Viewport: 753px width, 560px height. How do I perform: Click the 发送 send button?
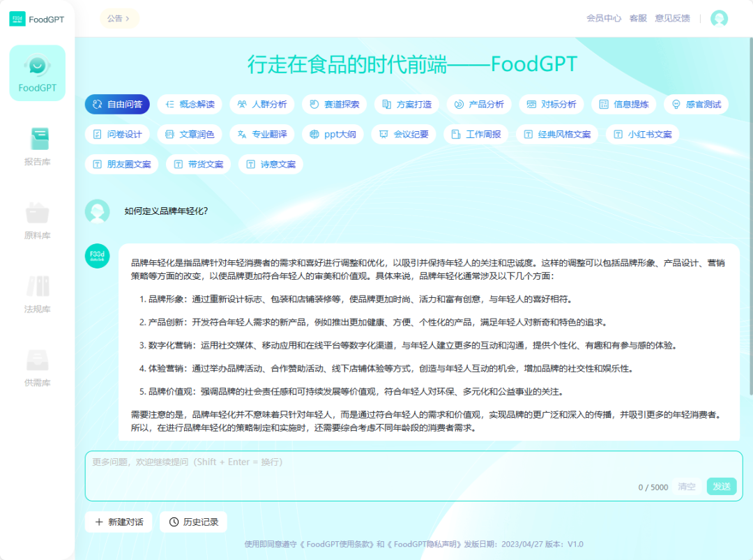pos(721,486)
